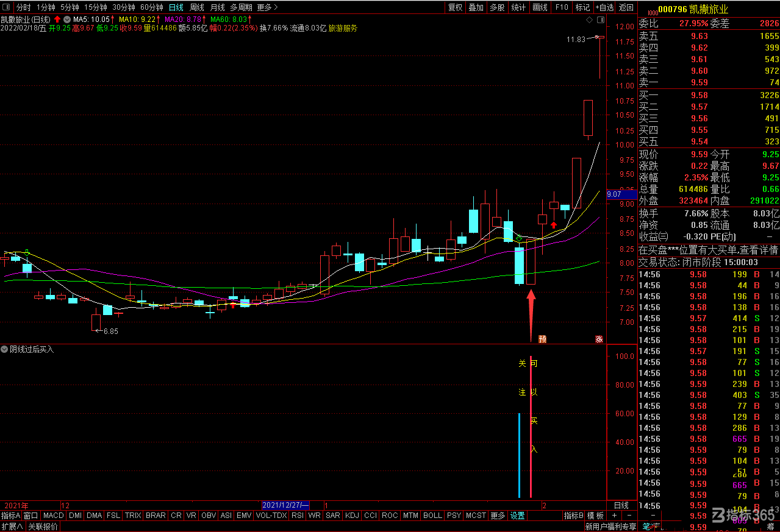This screenshot has width=780, height=532.
Task: Open the 更多 indicators list in the bottom bar
Action: coord(498,516)
